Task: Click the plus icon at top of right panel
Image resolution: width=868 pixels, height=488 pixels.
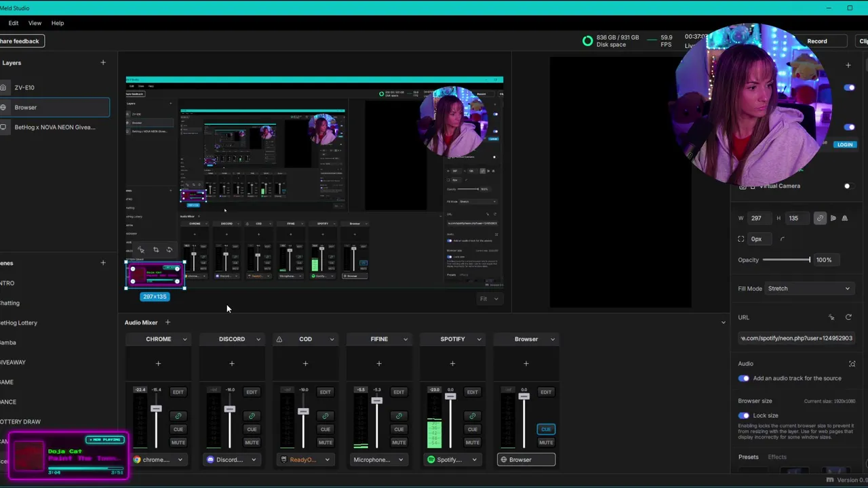Action: point(848,65)
